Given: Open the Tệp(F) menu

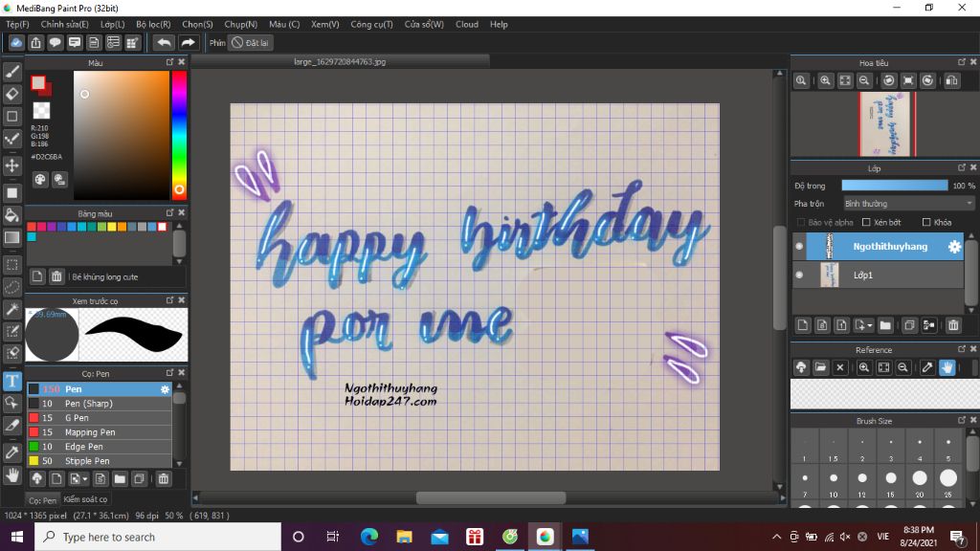Looking at the screenshot, I should click(x=17, y=24).
